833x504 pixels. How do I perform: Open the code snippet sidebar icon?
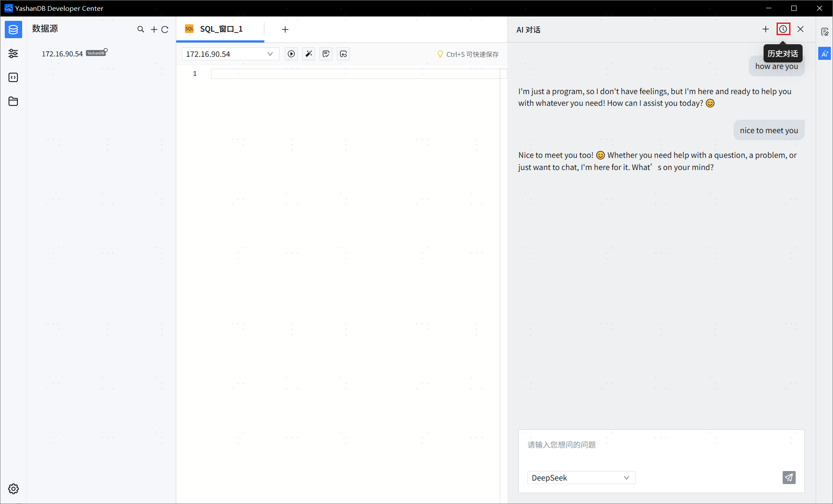pyautogui.click(x=13, y=77)
